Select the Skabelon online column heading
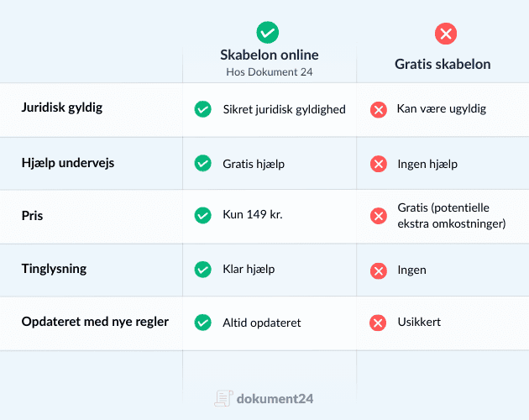The width and height of the screenshot is (529, 420). 270,55
